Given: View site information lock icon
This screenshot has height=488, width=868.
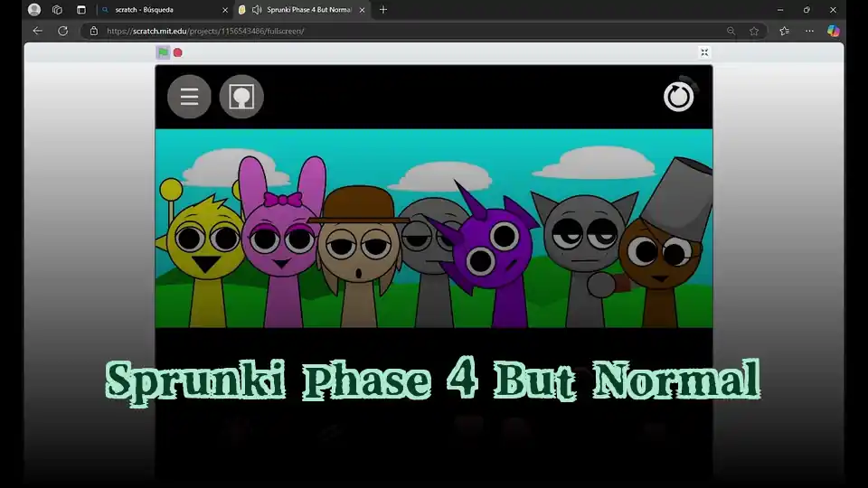Looking at the screenshot, I should (94, 31).
